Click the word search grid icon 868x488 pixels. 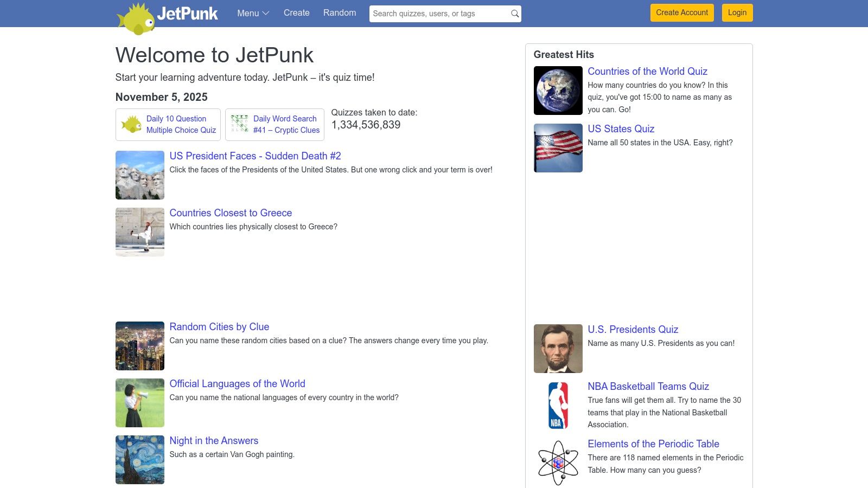tap(239, 124)
